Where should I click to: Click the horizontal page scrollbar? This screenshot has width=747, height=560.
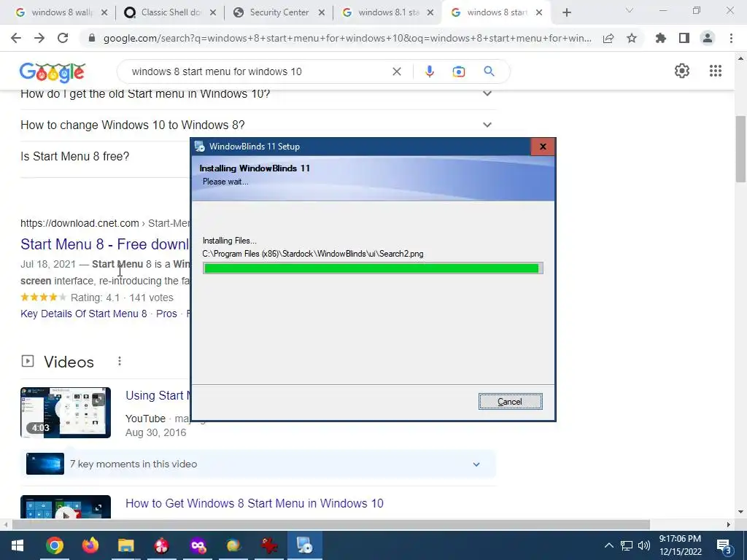pos(330,524)
